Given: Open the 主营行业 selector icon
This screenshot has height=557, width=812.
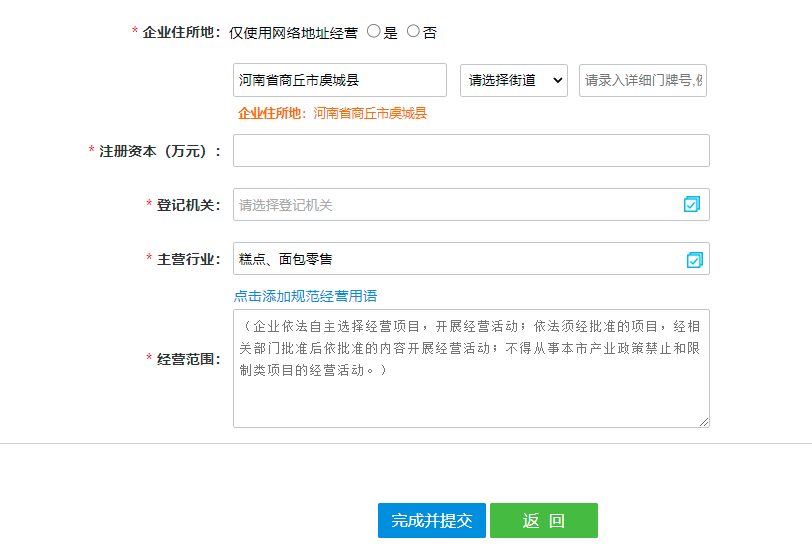Looking at the screenshot, I should coord(695,260).
